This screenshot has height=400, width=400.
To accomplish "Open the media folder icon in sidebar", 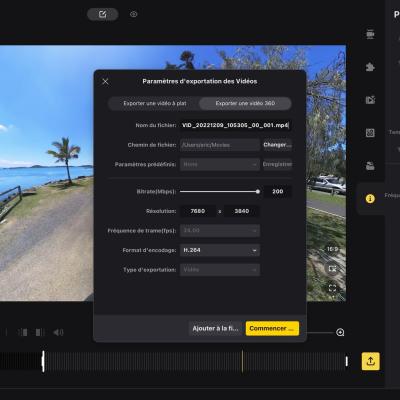I will [x=370, y=166].
